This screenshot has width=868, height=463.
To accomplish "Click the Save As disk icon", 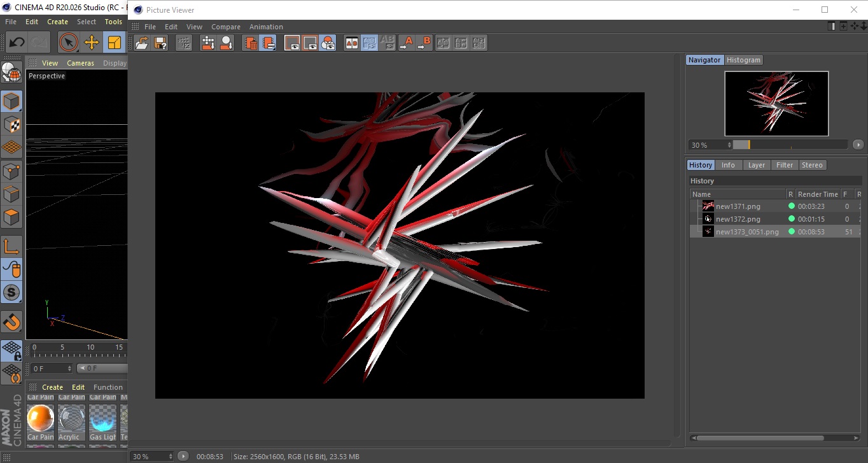I will point(160,43).
